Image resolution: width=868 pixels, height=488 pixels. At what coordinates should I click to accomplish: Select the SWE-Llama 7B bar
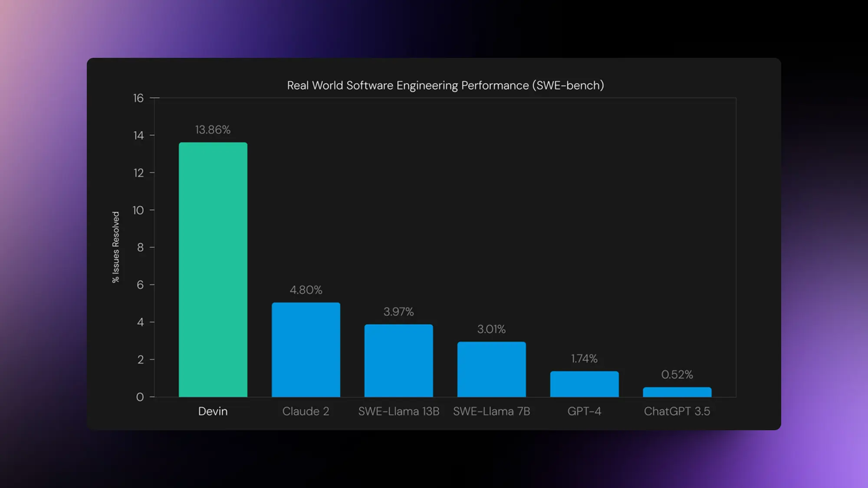pyautogui.click(x=492, y=369)
